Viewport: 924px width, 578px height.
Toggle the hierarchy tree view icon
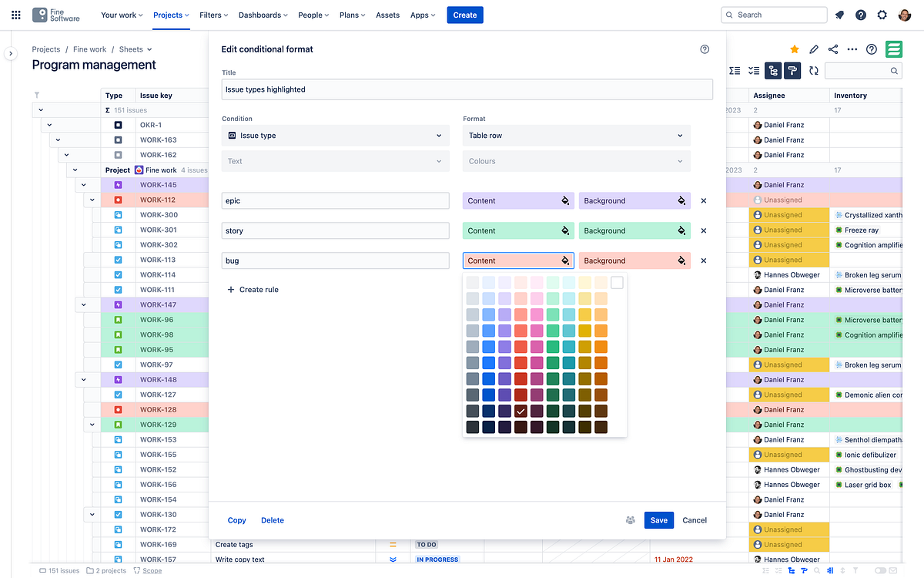click(x=772, y=70)
